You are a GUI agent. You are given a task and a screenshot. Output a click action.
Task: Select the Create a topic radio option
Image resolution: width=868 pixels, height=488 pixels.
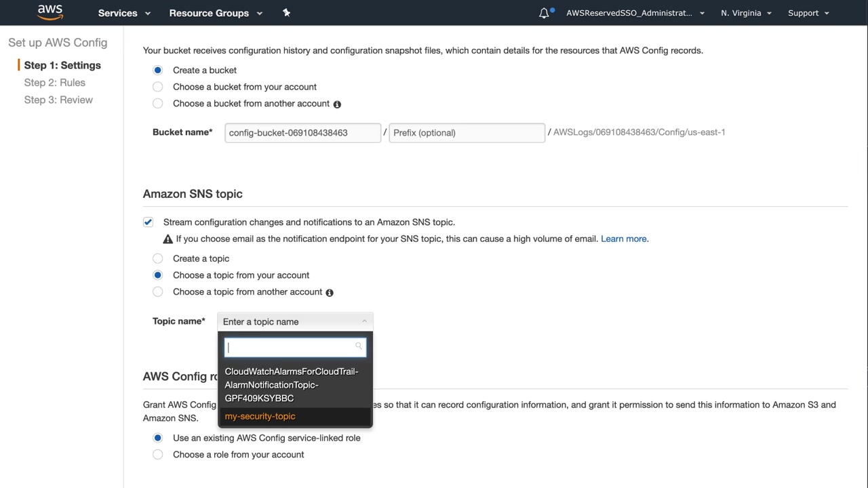(x=158, y=258)
